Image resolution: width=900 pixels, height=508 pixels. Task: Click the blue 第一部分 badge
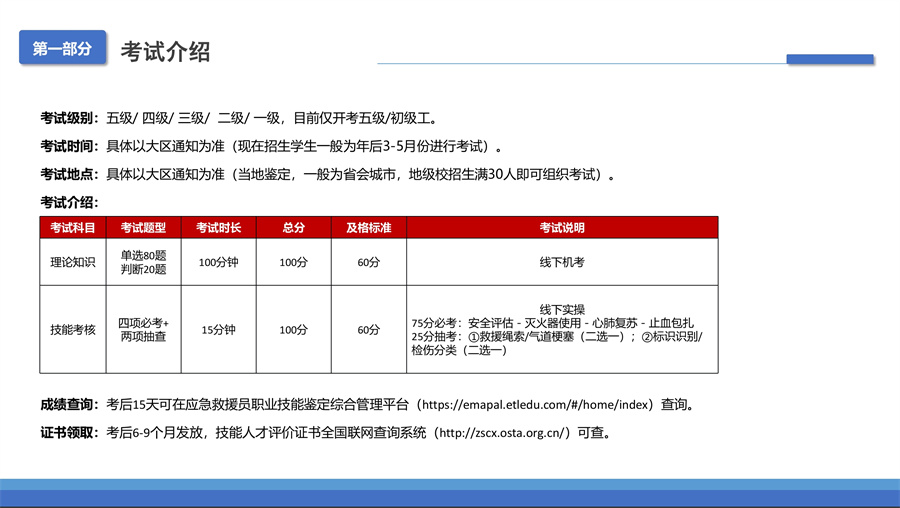[62, 48]
